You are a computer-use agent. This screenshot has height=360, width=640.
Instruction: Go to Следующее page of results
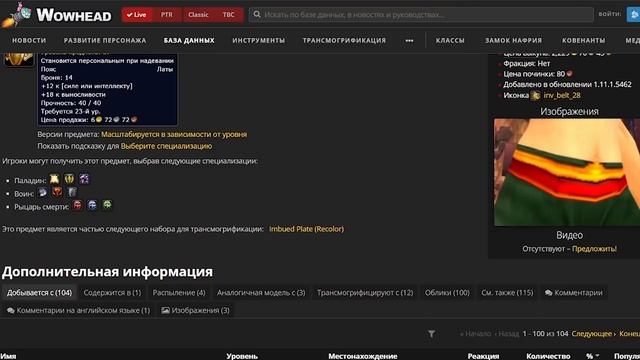coord(593,334)
